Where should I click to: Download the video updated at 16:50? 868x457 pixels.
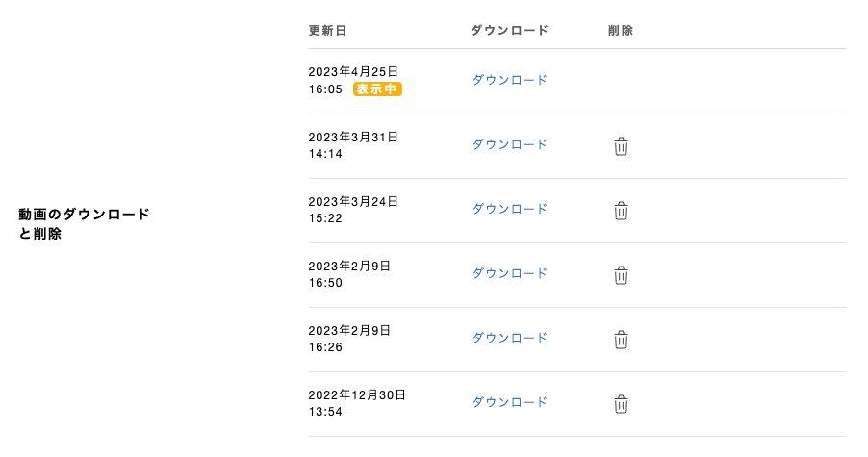tap(509, 273)
